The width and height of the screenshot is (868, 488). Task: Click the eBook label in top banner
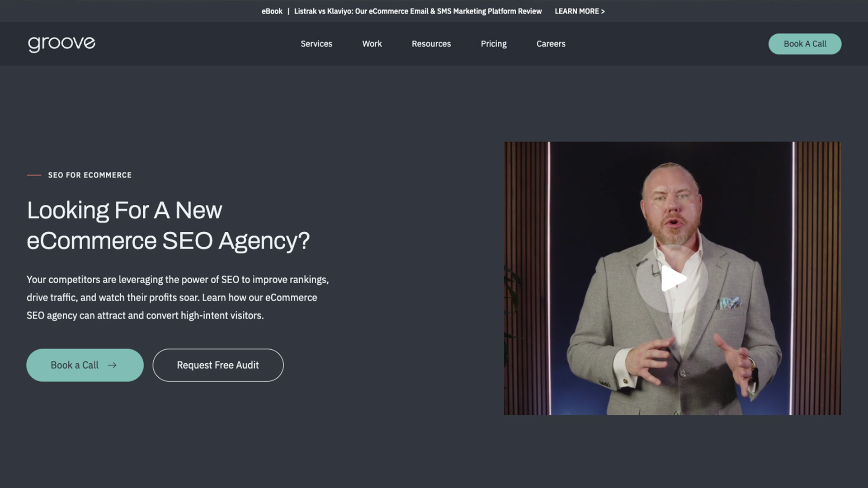pyautogui.click(x=272, y=11)
